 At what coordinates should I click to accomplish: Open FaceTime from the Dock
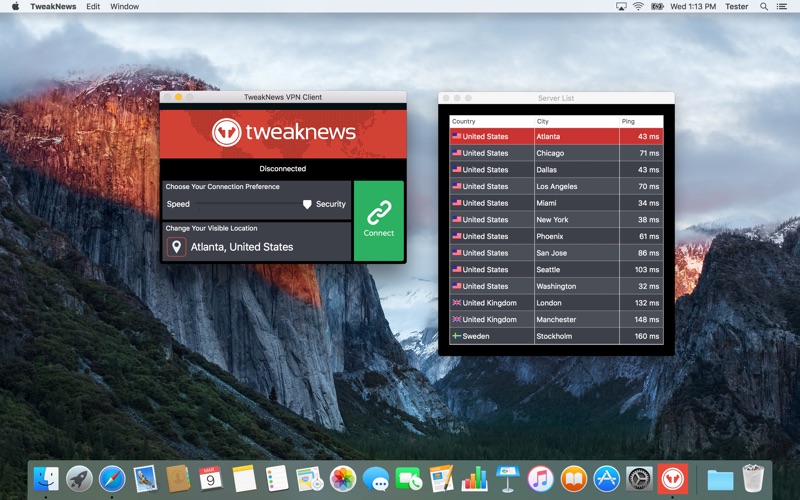coord(409,479)
